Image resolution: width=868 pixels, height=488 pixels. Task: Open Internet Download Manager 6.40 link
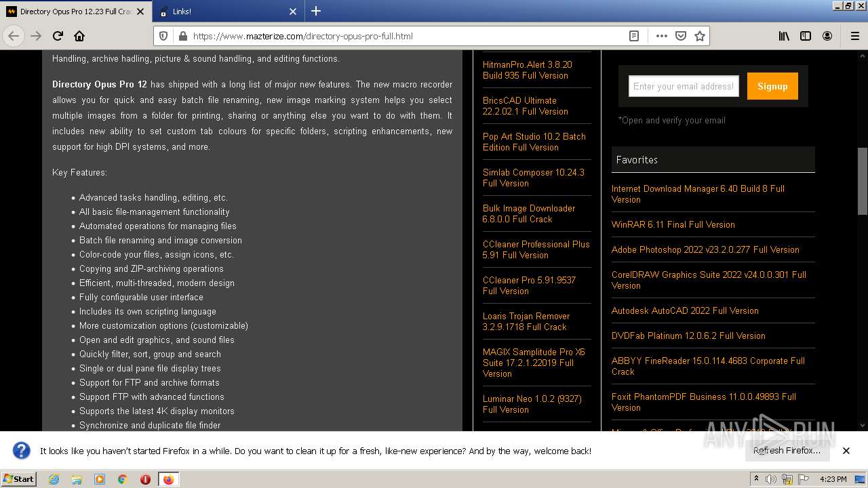point(698,194)
